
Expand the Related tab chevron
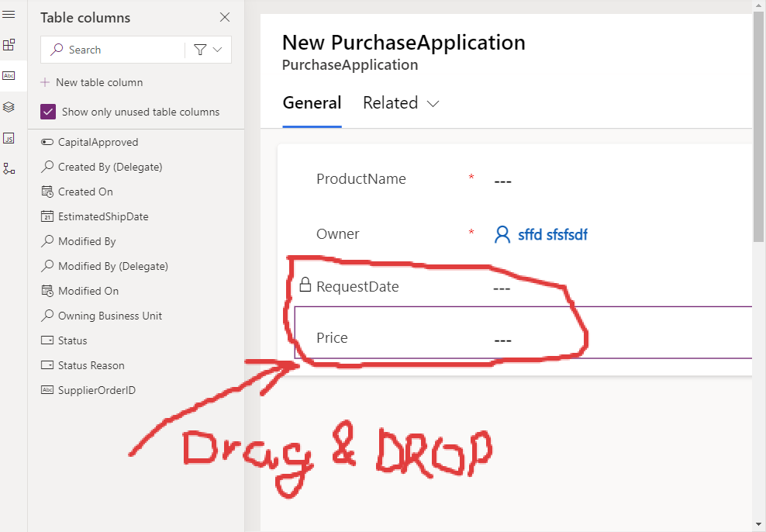click(x=433, y=104)
